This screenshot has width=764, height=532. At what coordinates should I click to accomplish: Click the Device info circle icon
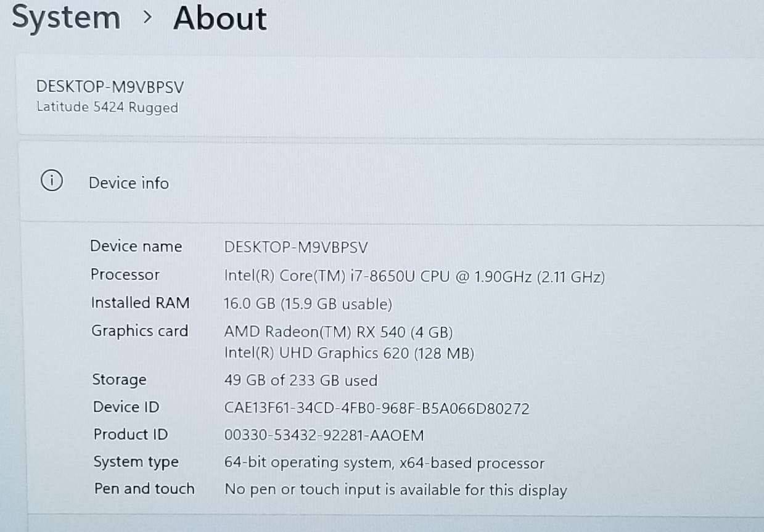click(x=52, y=181)
